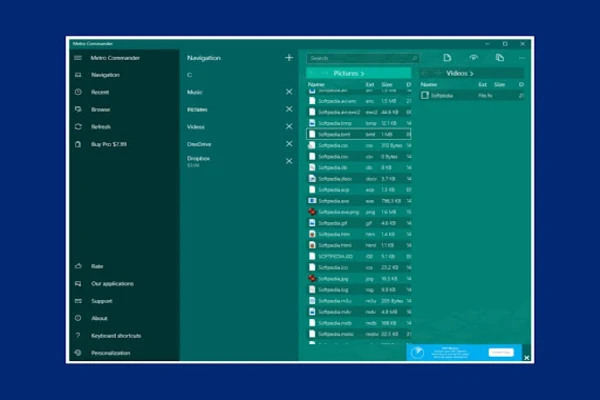Click the Refresh icon in the sidebar
The image size is (600, 400).
(x=78, y=127)
